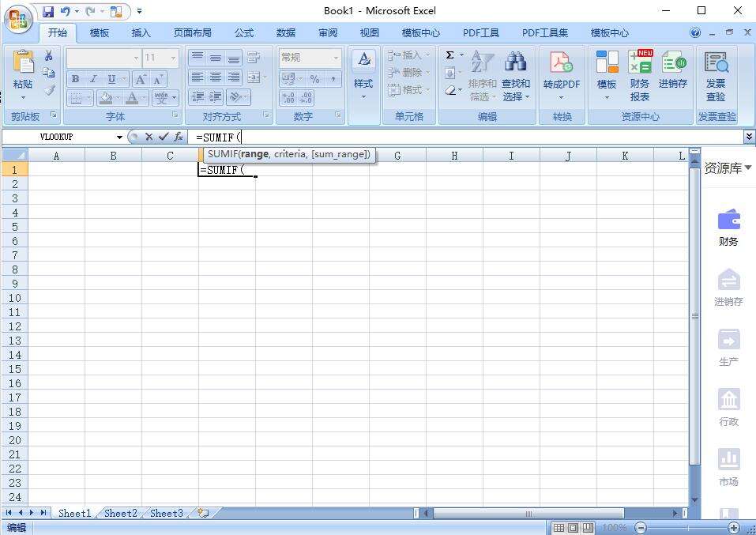756x535 pixels.
Task: Zoom in with the plus button
Action: pos(733,528)
